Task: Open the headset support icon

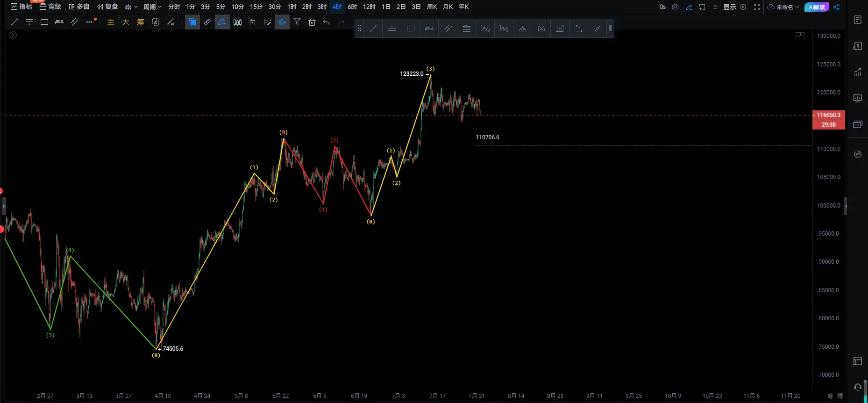Action: pyautogui.click(x=858, y=387)
